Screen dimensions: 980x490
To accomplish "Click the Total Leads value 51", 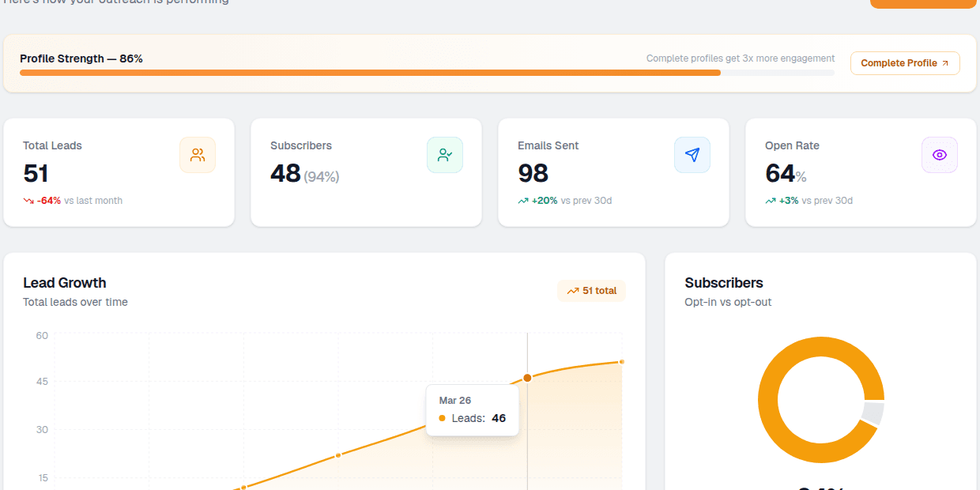I will [36, 173].
